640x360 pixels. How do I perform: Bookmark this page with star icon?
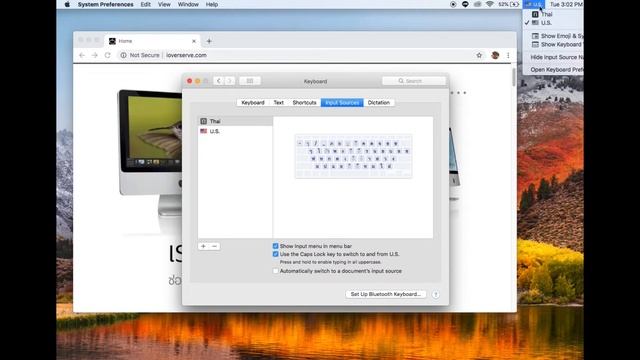click(479, 55)
